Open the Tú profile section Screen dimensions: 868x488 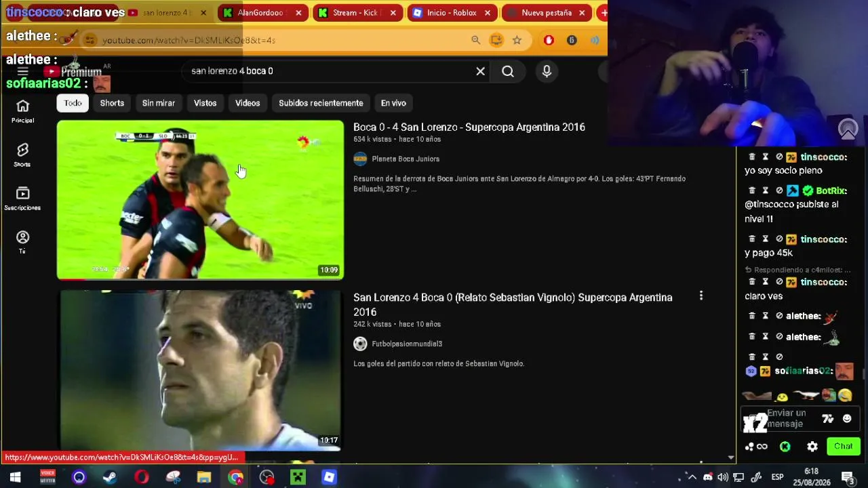pyautogui.click(x=22, y=237)
